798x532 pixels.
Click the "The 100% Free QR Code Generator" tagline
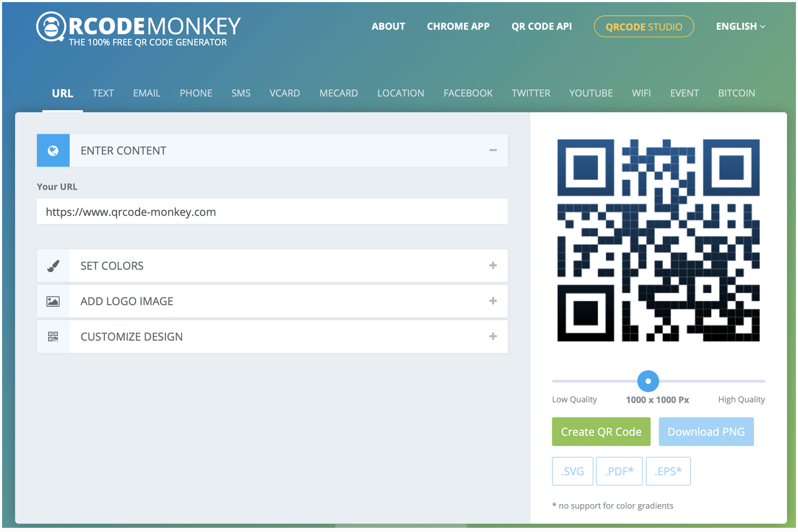147,42
